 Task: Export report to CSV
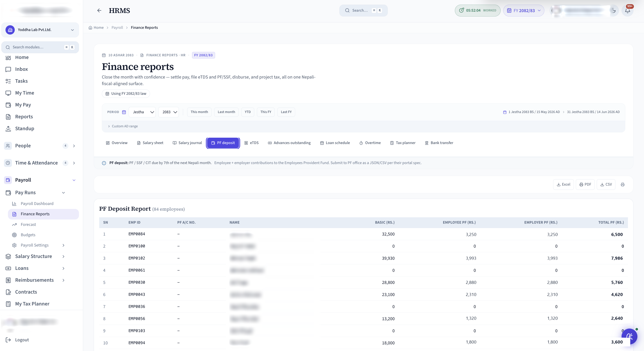tap(606, 185)
